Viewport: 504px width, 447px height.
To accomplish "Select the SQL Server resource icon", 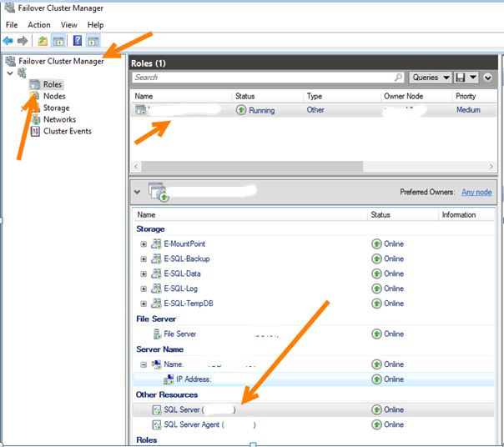I will (x=157, y=409).
